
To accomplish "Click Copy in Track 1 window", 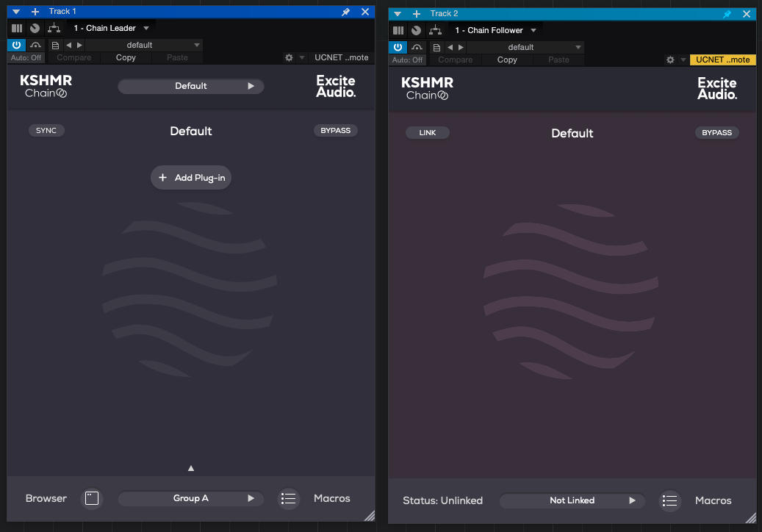I will pyautogui.click(x=126, y=57).
